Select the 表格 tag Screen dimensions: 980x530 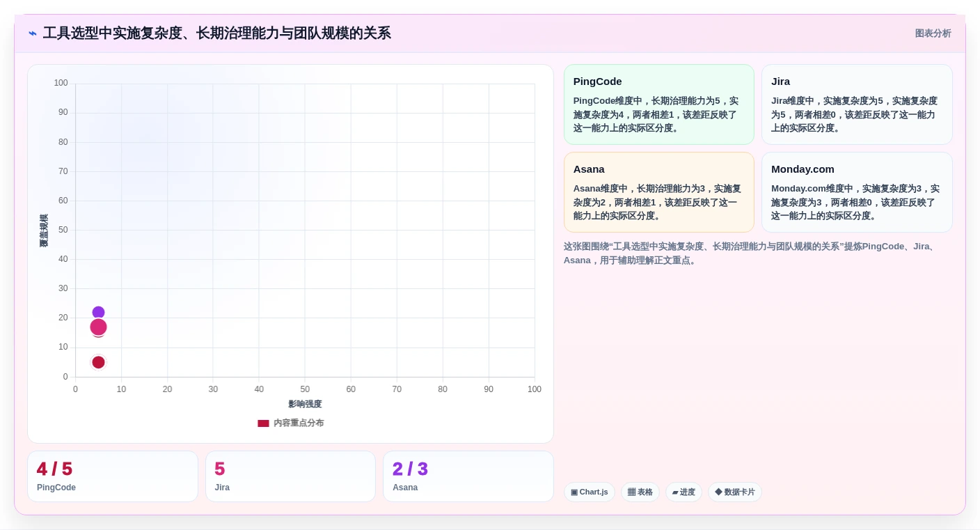(640, 492)
